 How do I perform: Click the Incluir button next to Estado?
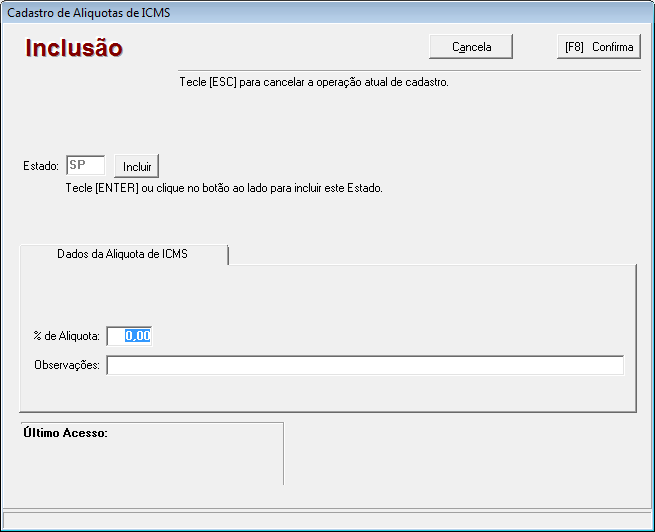pyautogui.click(x=137, y=166)
